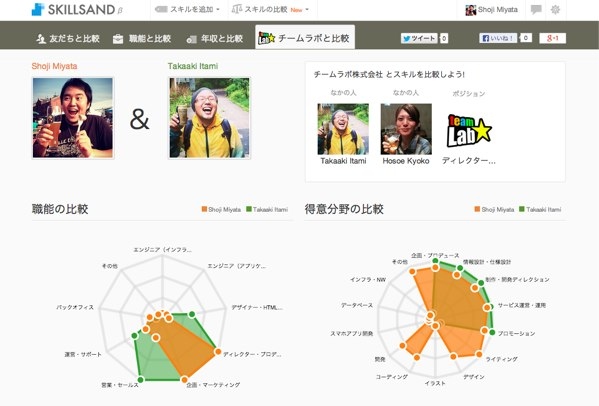Click green Takaaki Itami swatch in 得意分野の比較 legend
This screenshot has width=599, height=406.
tap(522, 209)
